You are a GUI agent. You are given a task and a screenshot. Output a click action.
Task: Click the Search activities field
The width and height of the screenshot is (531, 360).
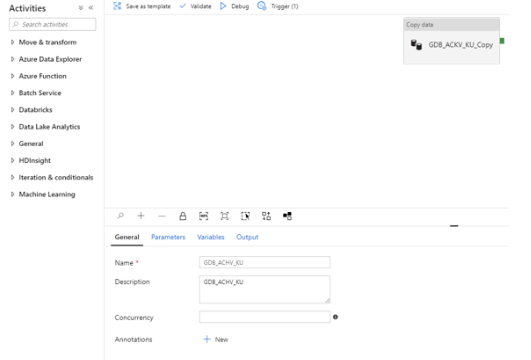click(52, 24)
